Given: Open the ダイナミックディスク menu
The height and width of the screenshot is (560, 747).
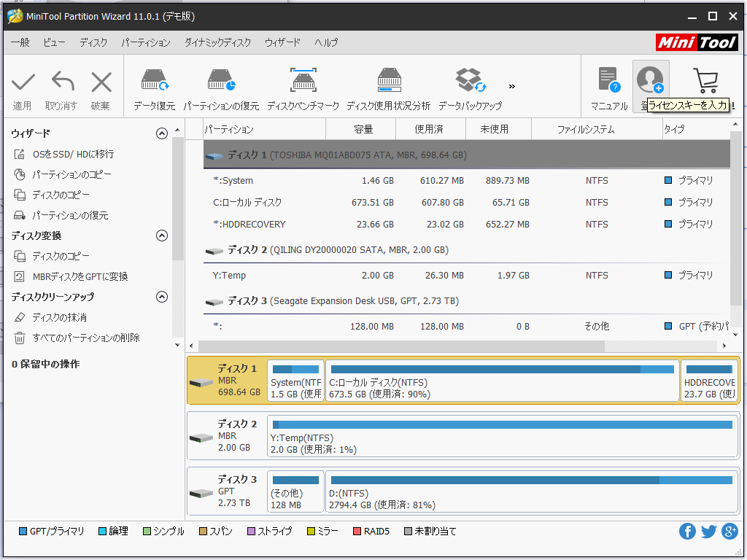Looking at the screenshot, I should [217, 42].
